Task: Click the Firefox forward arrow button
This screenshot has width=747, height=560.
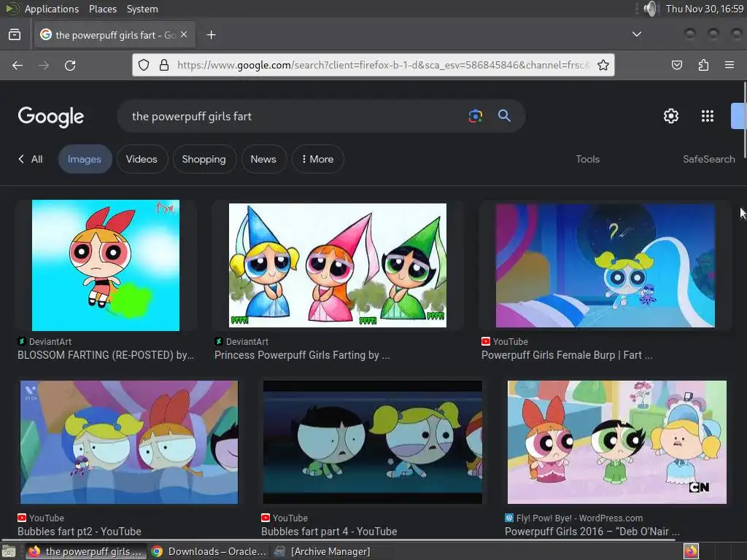Action: [x=44, y=65]
